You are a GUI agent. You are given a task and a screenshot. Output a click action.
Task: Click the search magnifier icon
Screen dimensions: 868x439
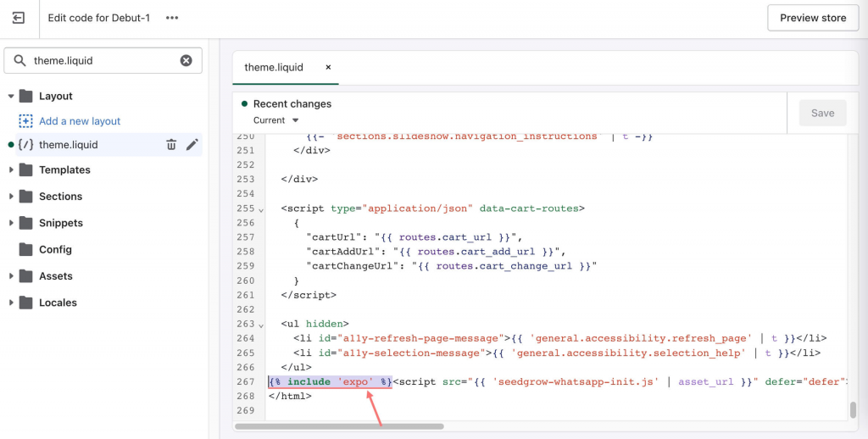(20, 60)
